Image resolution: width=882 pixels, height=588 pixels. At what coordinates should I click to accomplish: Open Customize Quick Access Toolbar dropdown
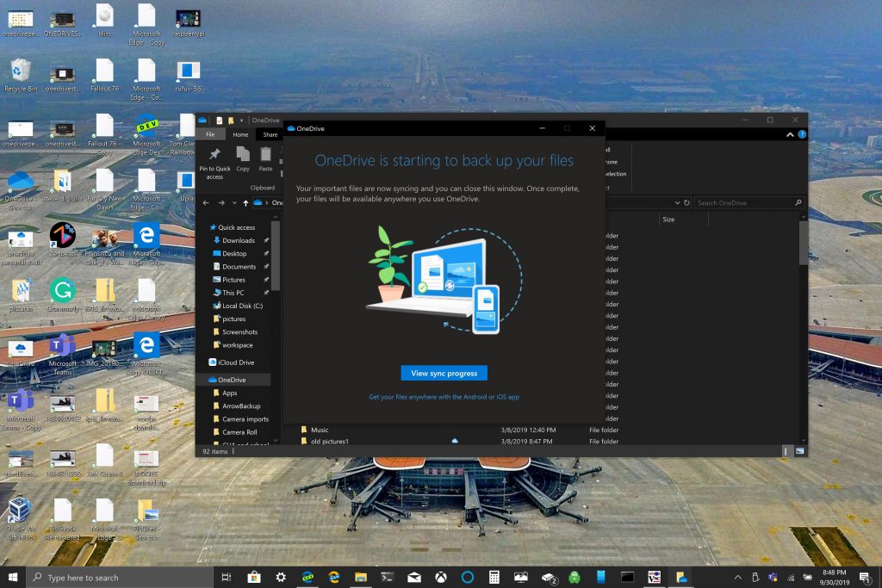(x=241, y=121)
